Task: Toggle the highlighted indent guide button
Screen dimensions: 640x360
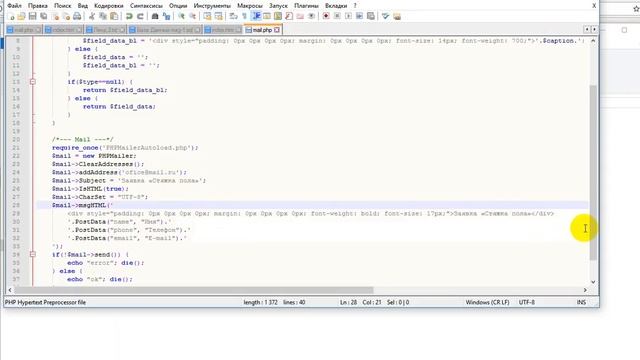Action: click(256, 16)
